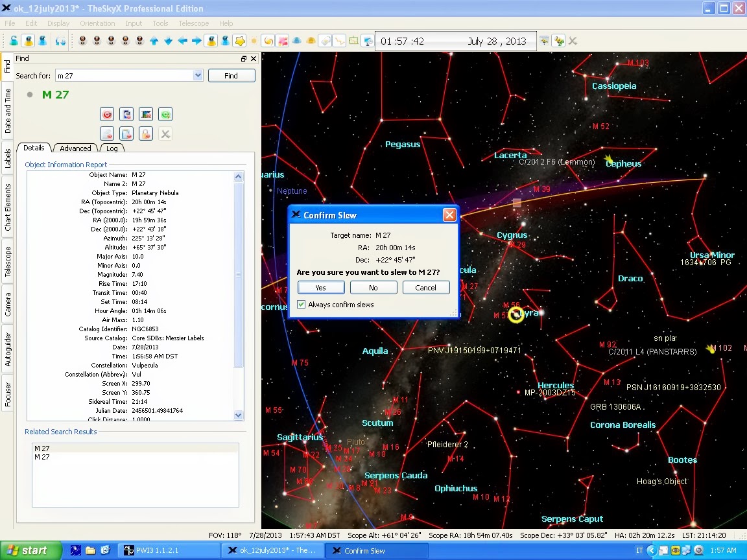Open the Telescope menu
Image resolution: width=747 pixels, height=560 pixels.
(193, 23)
